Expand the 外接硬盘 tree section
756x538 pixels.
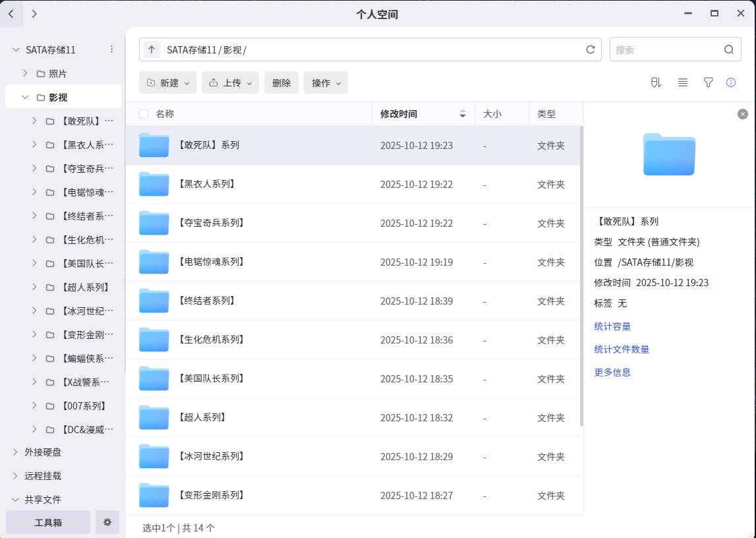[16, 452]
